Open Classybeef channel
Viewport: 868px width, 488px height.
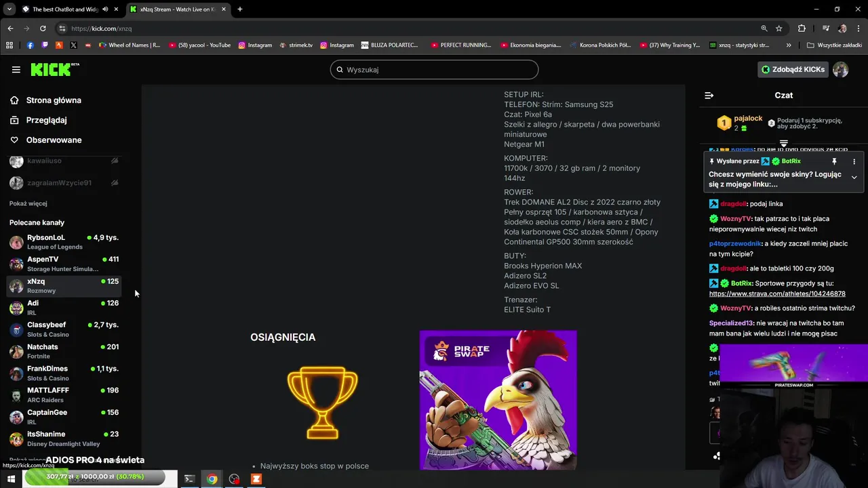pos(64,329)
